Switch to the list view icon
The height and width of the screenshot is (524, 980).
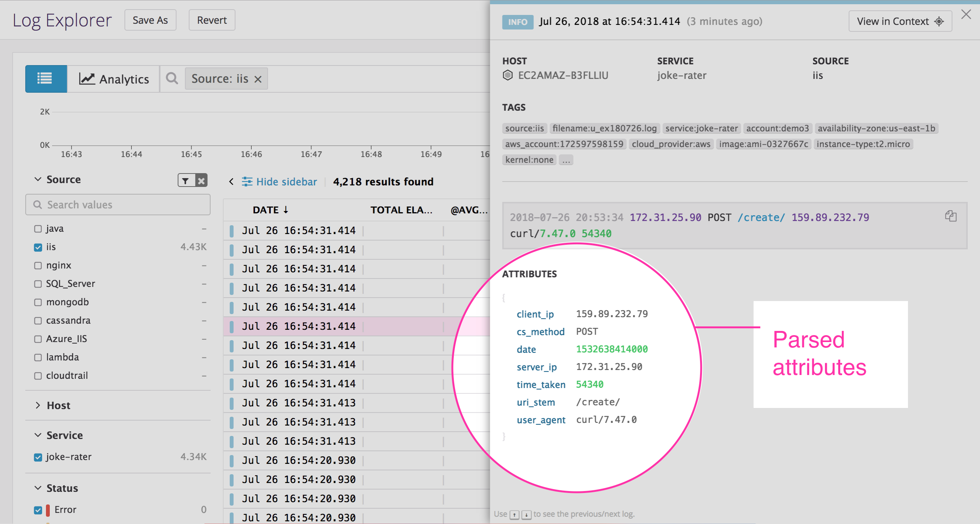[x=46, y=79]
